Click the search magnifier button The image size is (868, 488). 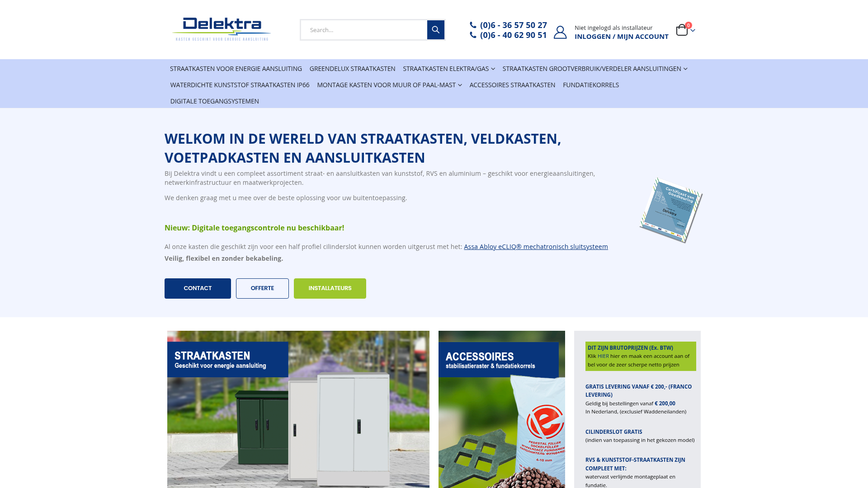click(436, 30)
